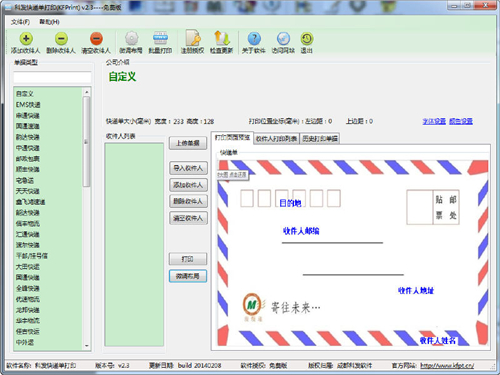Switch to the Print History (历史打印单据) tab
Image resolution: width=500 pixels, height=375 pixels.
[x=320, y=139]
